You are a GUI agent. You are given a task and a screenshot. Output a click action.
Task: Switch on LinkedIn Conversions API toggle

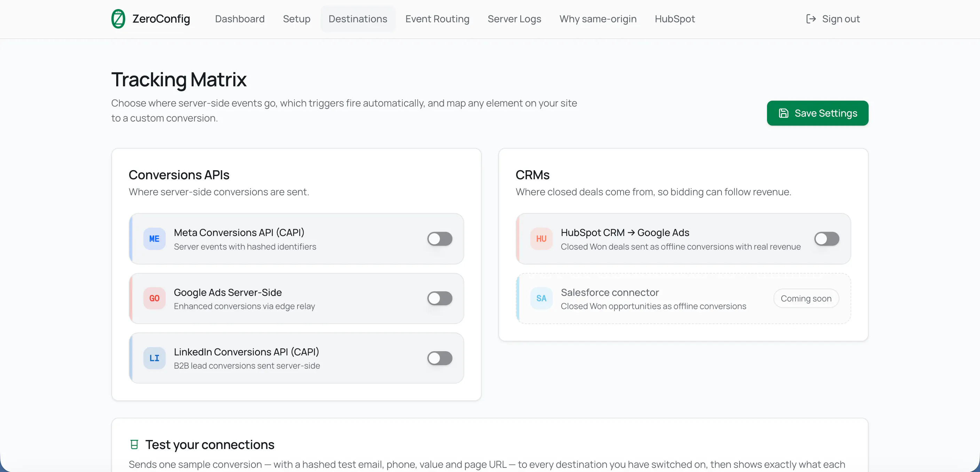click(440, 358)
